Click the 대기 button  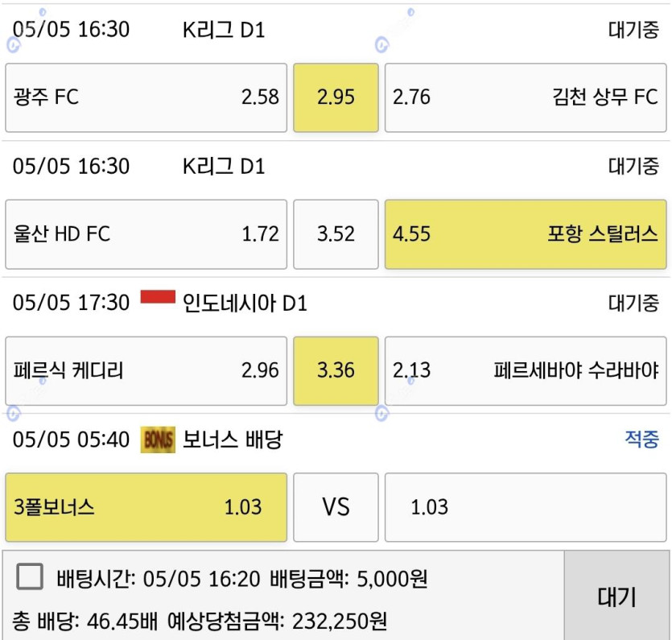616,596
